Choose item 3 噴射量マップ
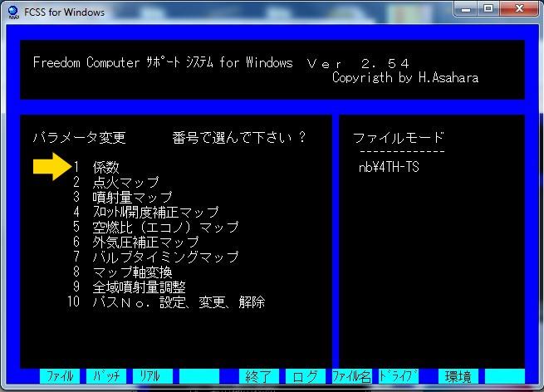The width and height of the screenshot is (544, 392). coord(123,197)
